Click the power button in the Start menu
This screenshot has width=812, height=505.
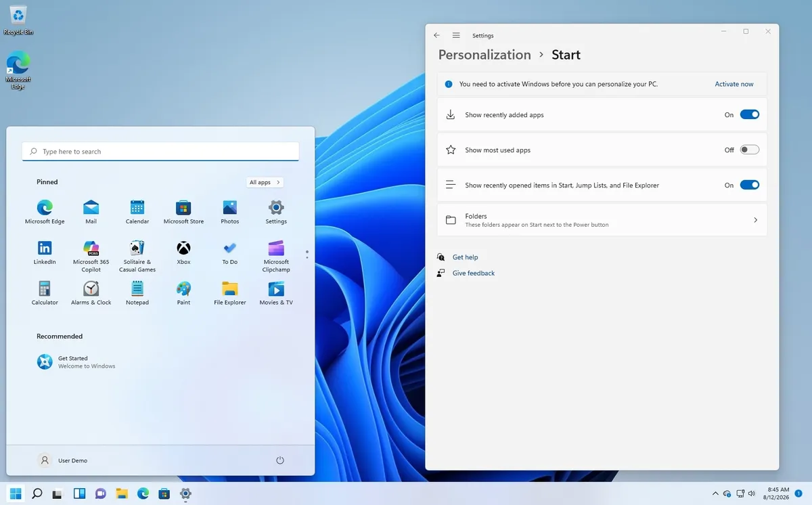click(280, 460)
